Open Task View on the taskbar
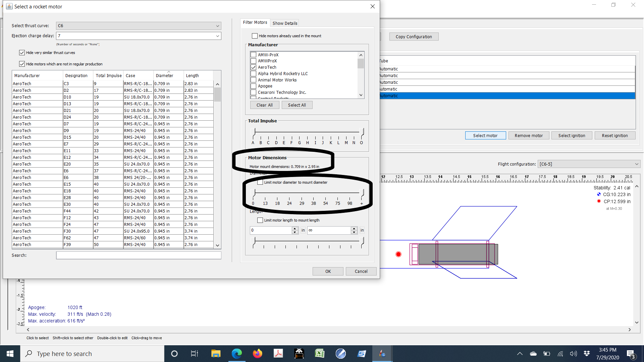Image resolution: width=644 pixels, height=362 pixels. [x=195, y=354]
